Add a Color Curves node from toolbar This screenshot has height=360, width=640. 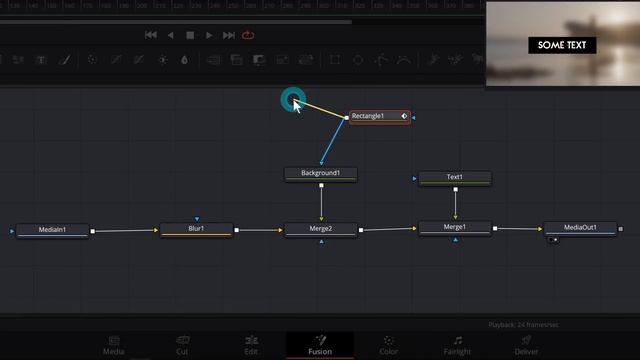(x=116, y=60)
